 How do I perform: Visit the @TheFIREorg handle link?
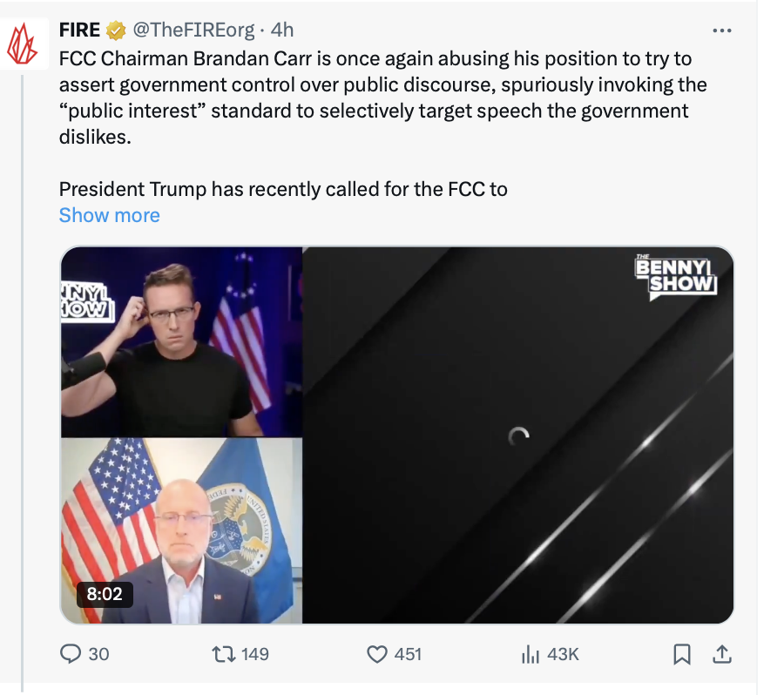[x=193, y=30]
